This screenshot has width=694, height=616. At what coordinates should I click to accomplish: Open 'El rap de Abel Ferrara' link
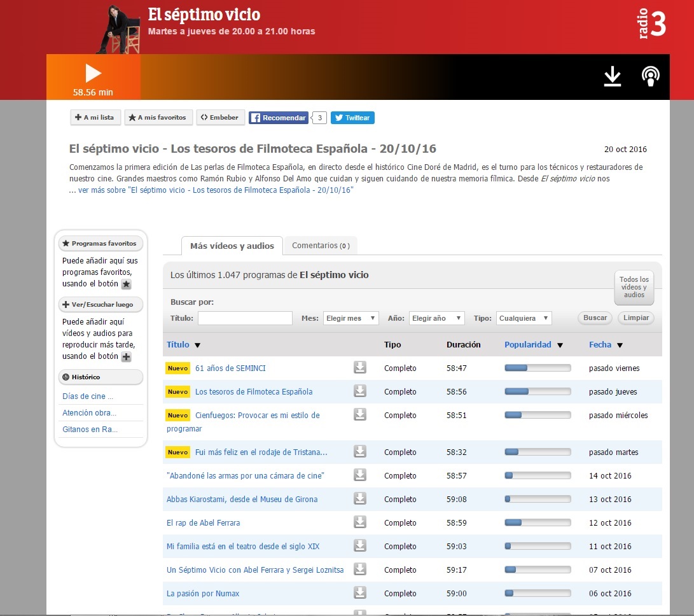pyautogui.click(x=203, y=522)
